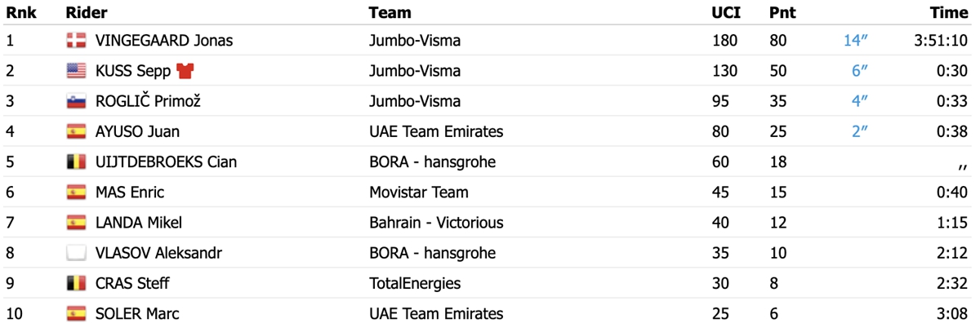980x323 pixels.
Task: Open Movistar Team link
Action: coord(419,192)
